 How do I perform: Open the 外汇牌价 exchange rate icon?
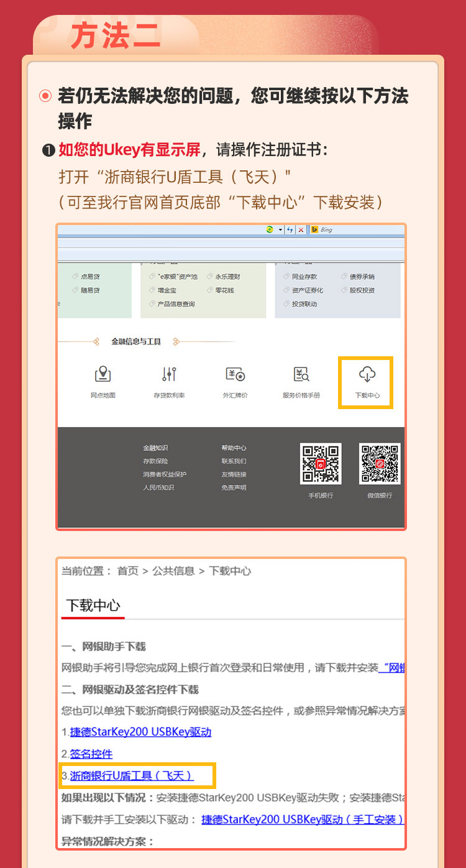point(235,374)
